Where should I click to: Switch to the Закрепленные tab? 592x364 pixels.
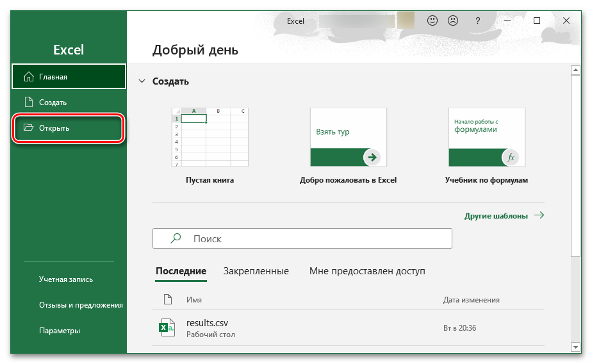click(x=256, y=271)
